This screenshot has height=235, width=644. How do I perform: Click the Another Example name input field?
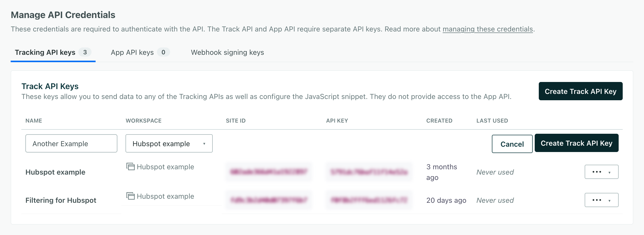pyautogui.click(x=71, y=143)
